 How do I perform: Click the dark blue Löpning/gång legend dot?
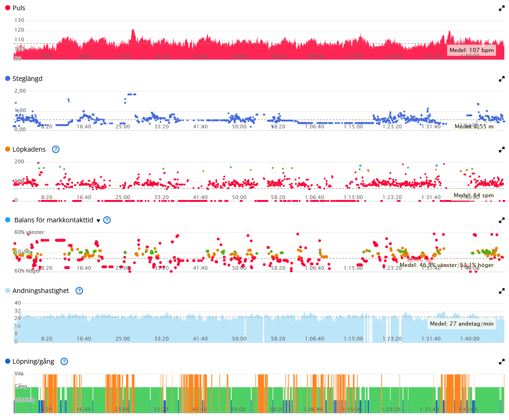click(8, 361)
